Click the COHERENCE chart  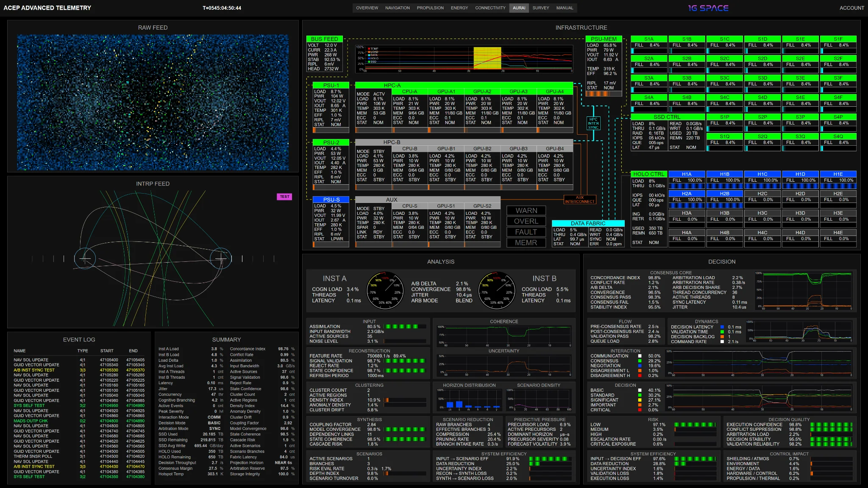pos(504,336)
